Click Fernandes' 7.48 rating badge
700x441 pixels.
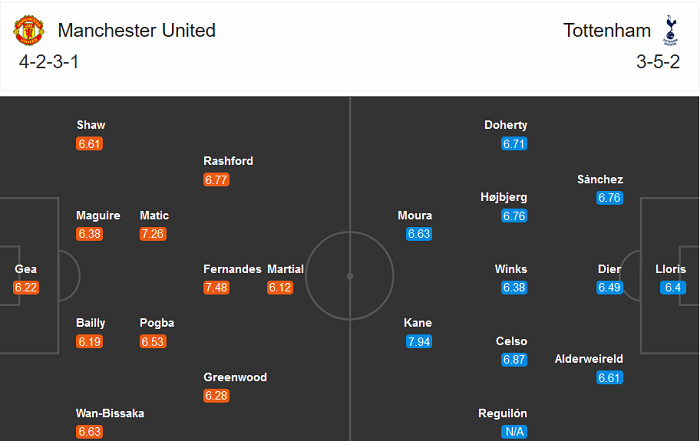[x=217, y=288]
